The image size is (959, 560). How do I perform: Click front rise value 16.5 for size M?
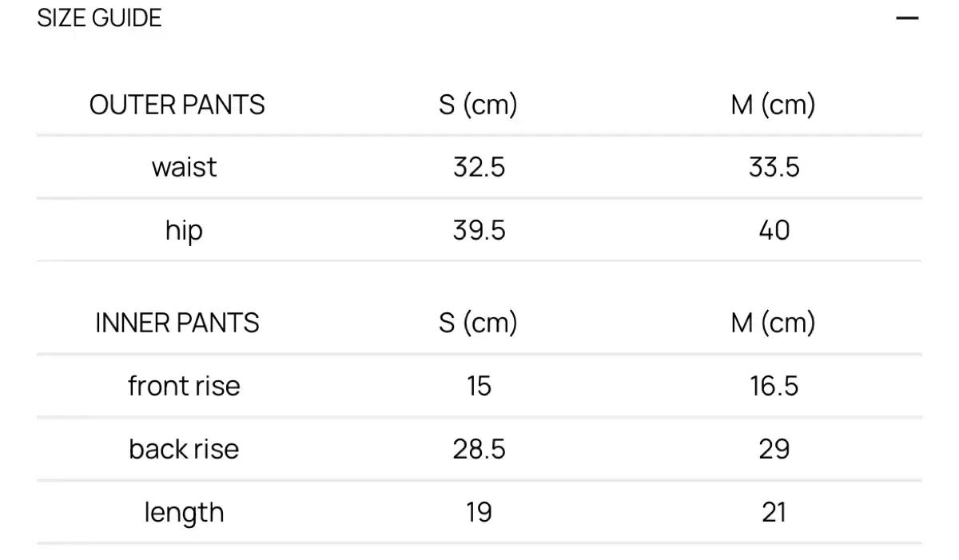[774, 386]
